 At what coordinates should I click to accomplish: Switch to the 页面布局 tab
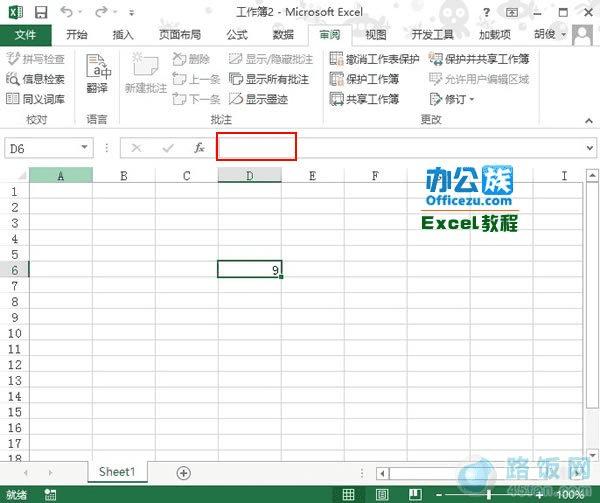coord(180,35)
